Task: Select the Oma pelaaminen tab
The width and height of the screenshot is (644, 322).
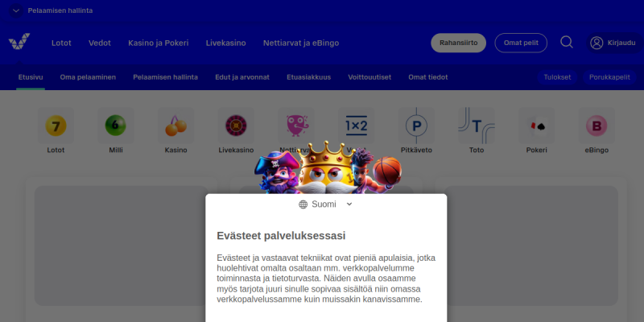Action: tap(88, 77)
